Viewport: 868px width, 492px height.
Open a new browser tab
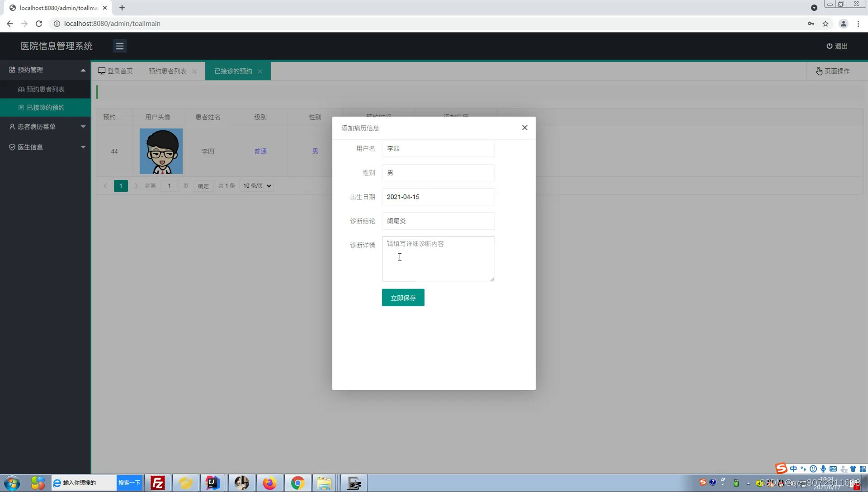[x=122, y=8]
